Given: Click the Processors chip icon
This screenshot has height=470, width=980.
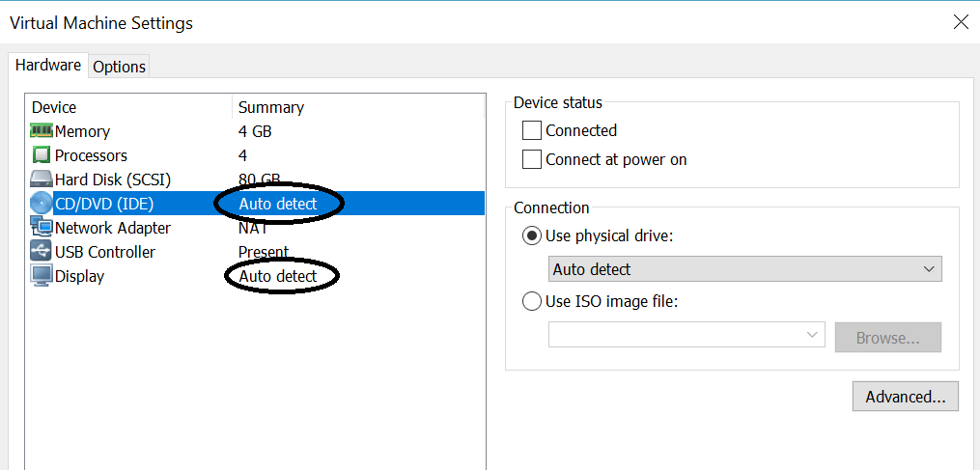Looking at the screenshot, I should [x=42, y=155].
